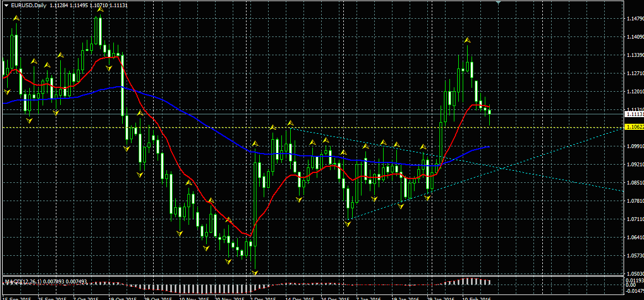Screen dimensions: 644x300
Task: Click the 10 Feb 2016 date label
Action: (x=477, y=298)
